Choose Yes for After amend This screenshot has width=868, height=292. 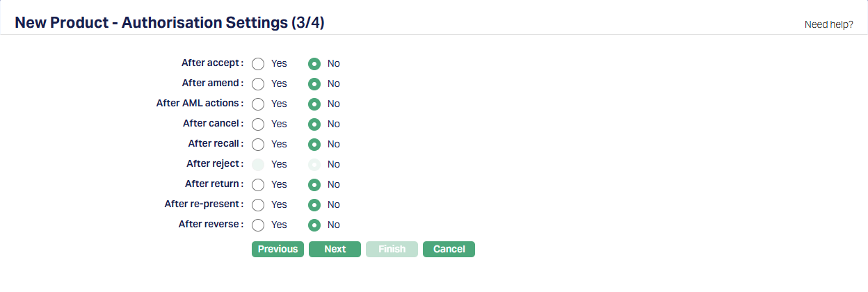pos(258,84)
